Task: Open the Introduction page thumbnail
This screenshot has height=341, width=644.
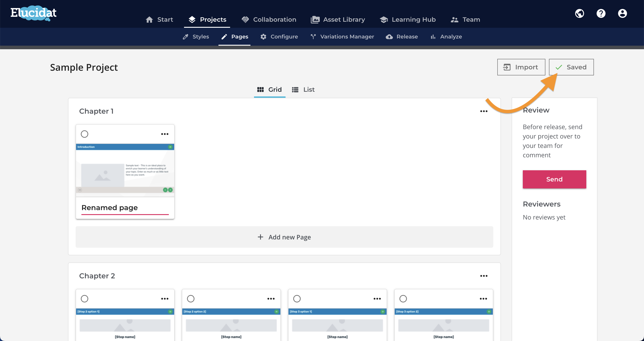Action: tap(125, 170)
